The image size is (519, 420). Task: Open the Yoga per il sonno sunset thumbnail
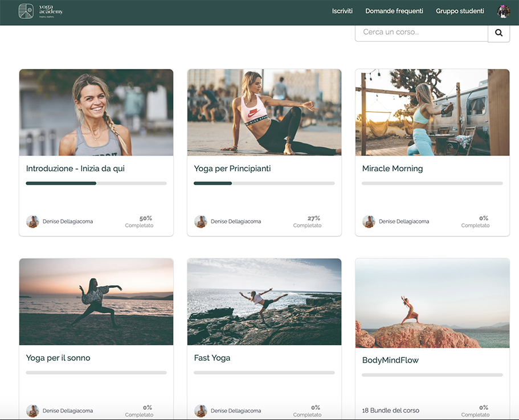[x=96, y=302]
